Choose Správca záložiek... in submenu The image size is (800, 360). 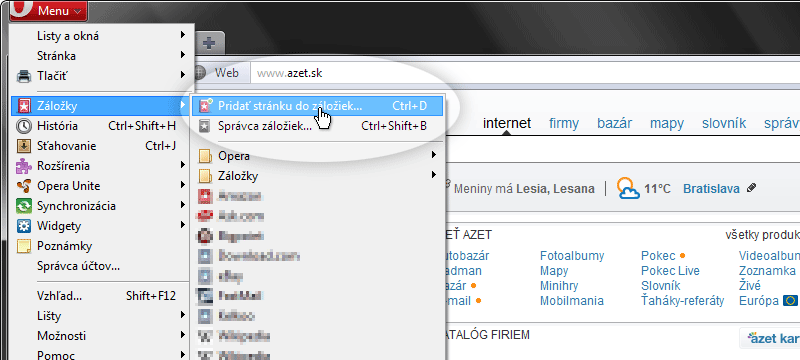318,125
